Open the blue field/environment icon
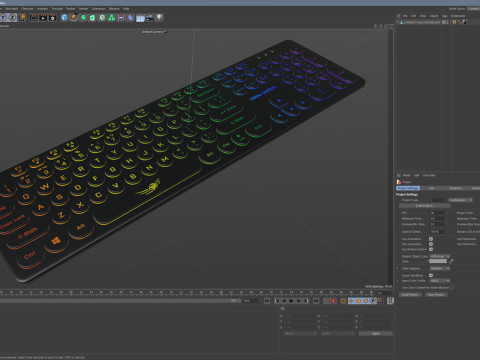Screen dimensions: 480x360 click(x=130, y=17)
